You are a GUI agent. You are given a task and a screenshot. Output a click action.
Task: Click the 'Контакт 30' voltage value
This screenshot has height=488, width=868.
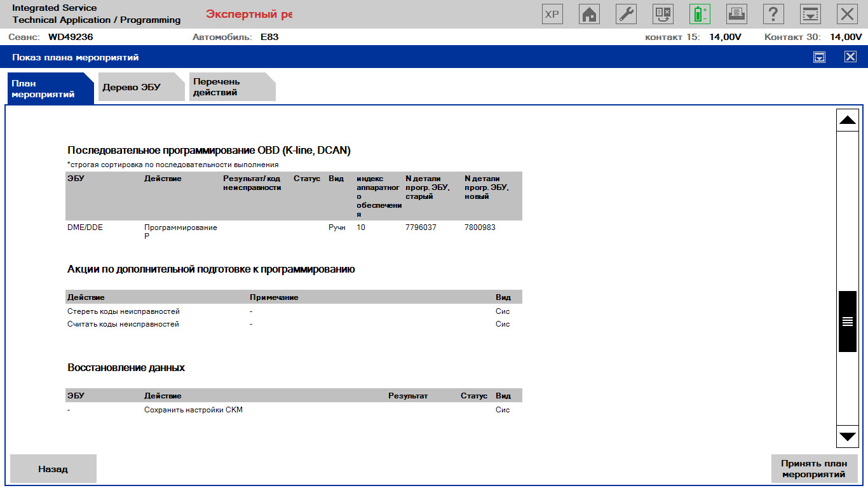(846, 37)
